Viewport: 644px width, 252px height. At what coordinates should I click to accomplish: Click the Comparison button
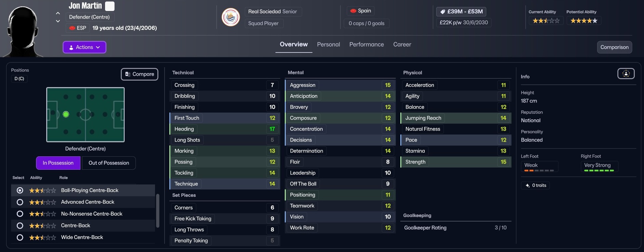(x=614, y=47)
